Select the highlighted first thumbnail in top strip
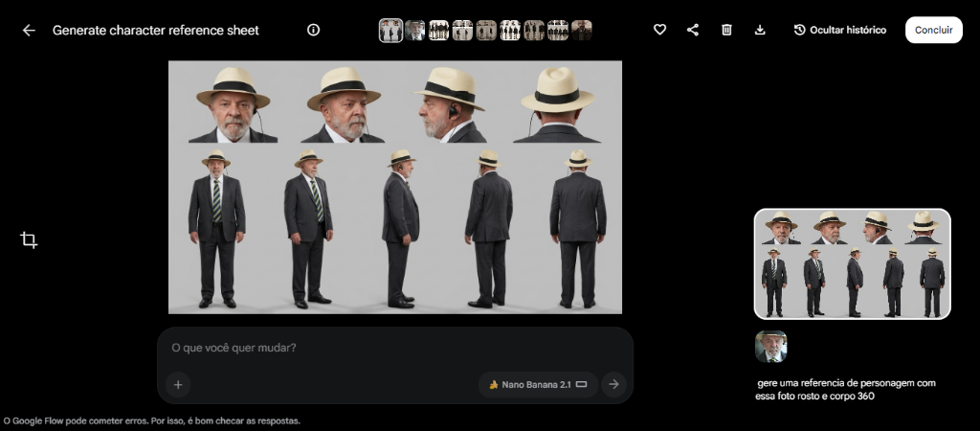The width and height of the screenshot is (980, 431). tap(390, 30)
